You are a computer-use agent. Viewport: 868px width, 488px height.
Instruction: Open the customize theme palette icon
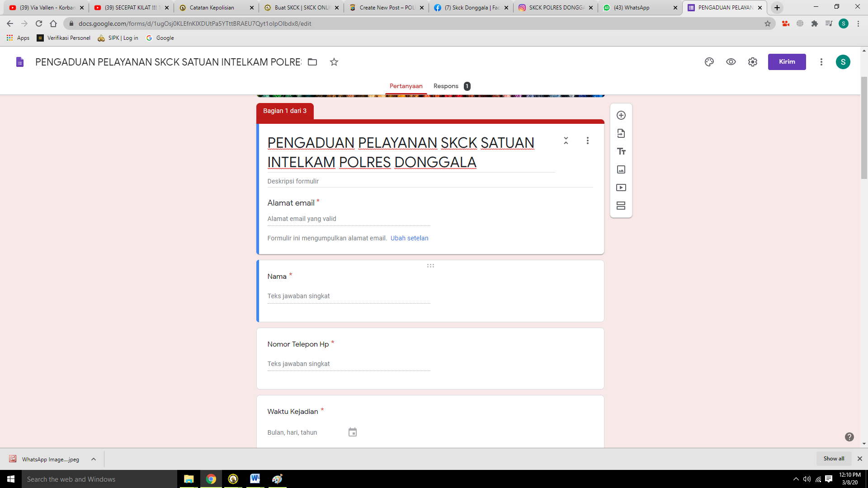click(x=709, y=62)
